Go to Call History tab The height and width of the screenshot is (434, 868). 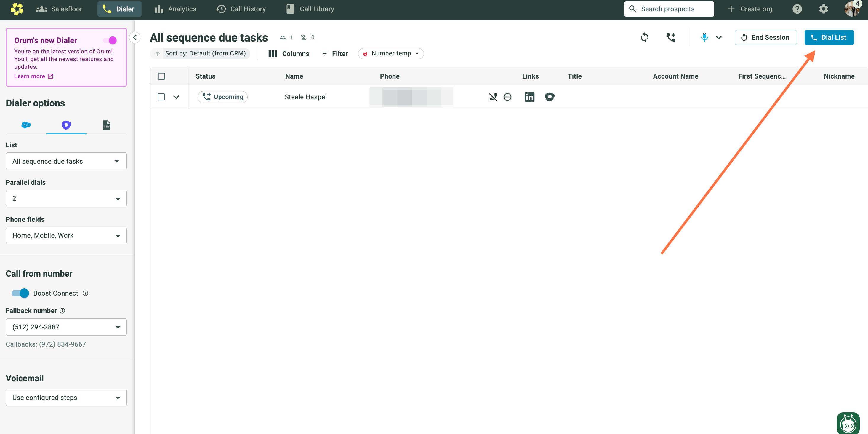(x=241, y=9)
